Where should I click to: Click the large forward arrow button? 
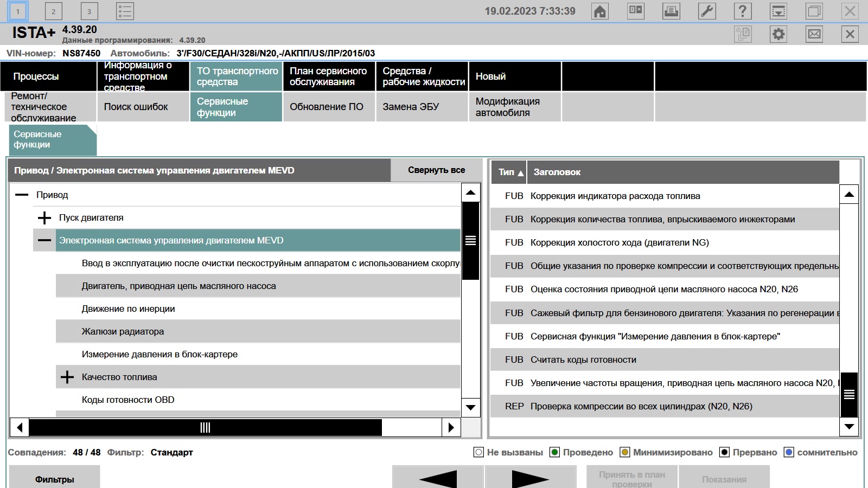531,478
